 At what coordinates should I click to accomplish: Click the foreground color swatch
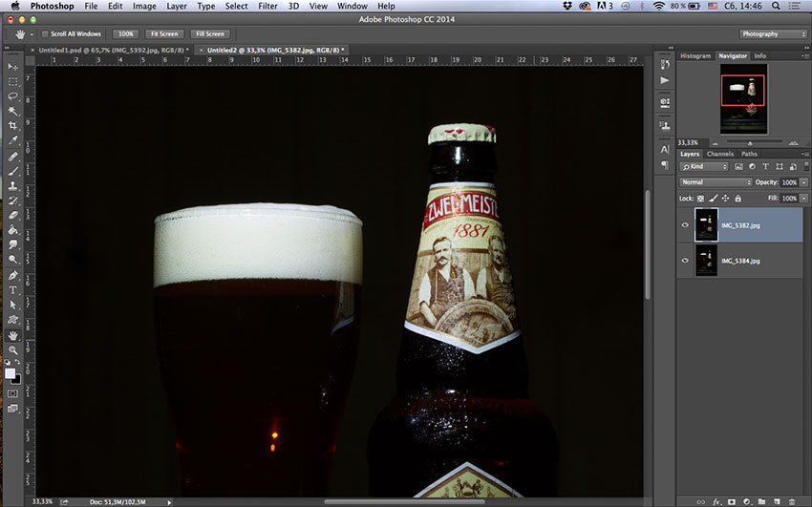click(10, 373)
